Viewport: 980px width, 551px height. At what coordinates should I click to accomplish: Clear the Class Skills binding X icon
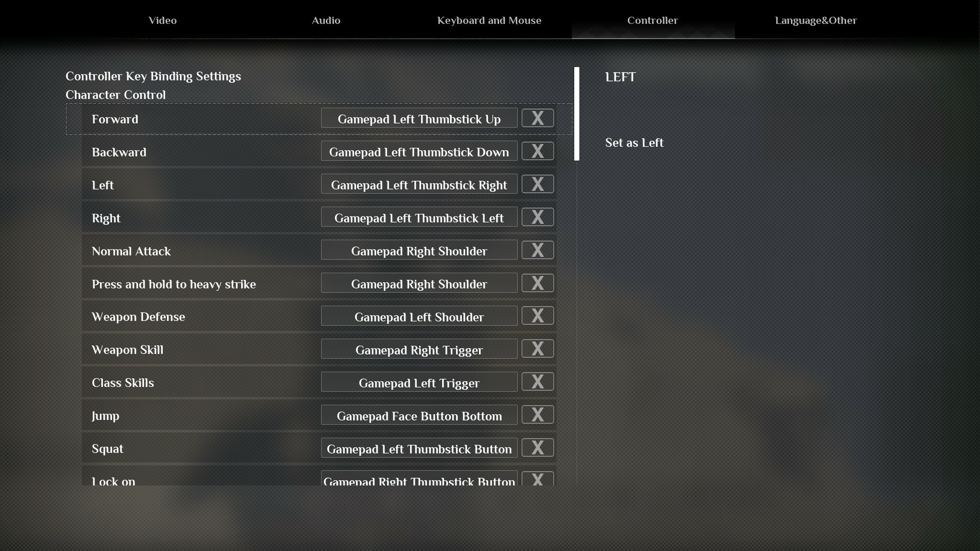coord(537,382)
